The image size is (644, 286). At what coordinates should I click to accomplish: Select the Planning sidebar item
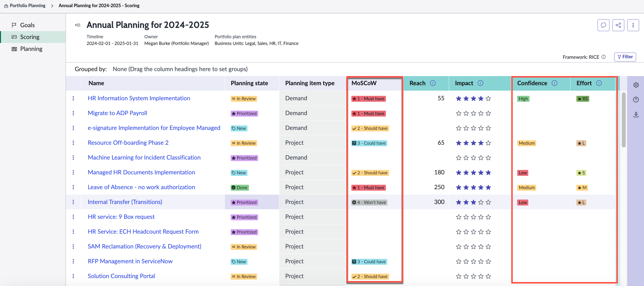pos(33,49)
